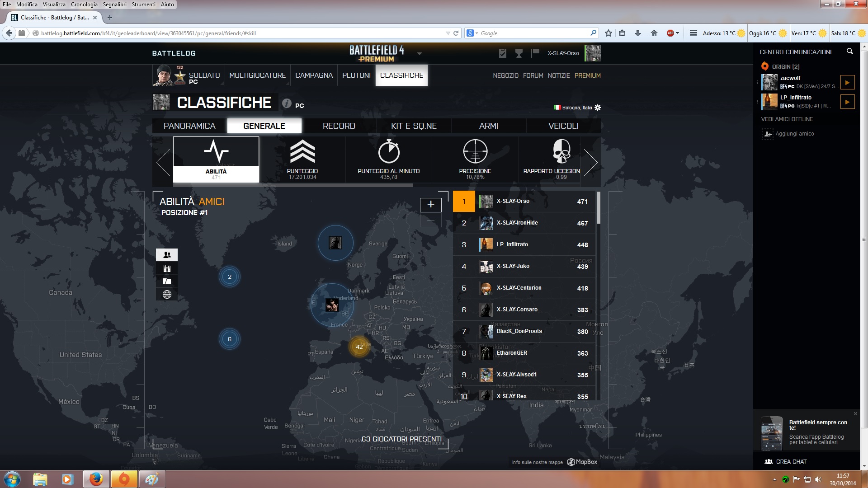This screenshot has width=868, height=488.
Task: Open Info sulle nostre mappe link
Action: [x=538, y=462]
